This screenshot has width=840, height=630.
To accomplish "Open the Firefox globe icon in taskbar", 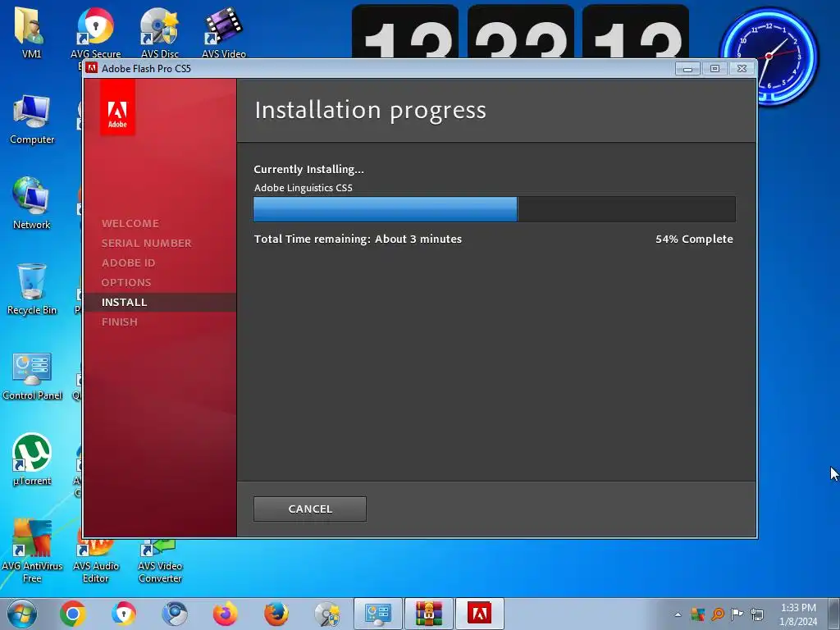I will point(276,614).
